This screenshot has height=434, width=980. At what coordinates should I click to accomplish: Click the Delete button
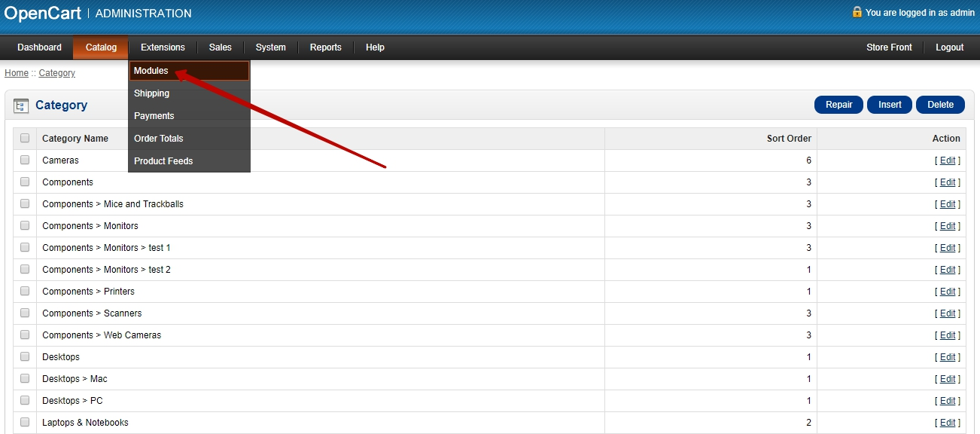(x=940, y=105)
